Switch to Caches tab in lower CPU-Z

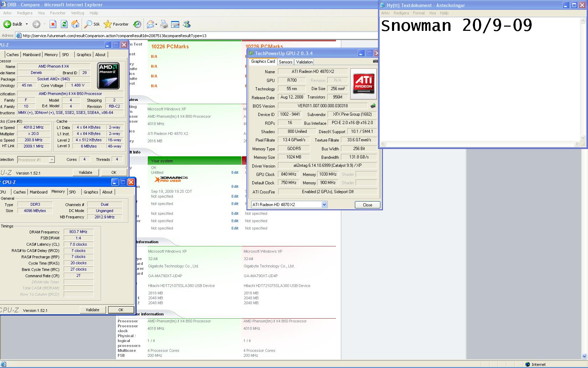click(20, 192)
